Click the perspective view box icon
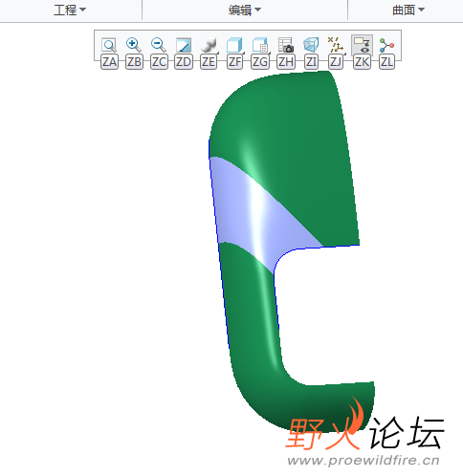The image size is (463, 476). coord(311,45)
